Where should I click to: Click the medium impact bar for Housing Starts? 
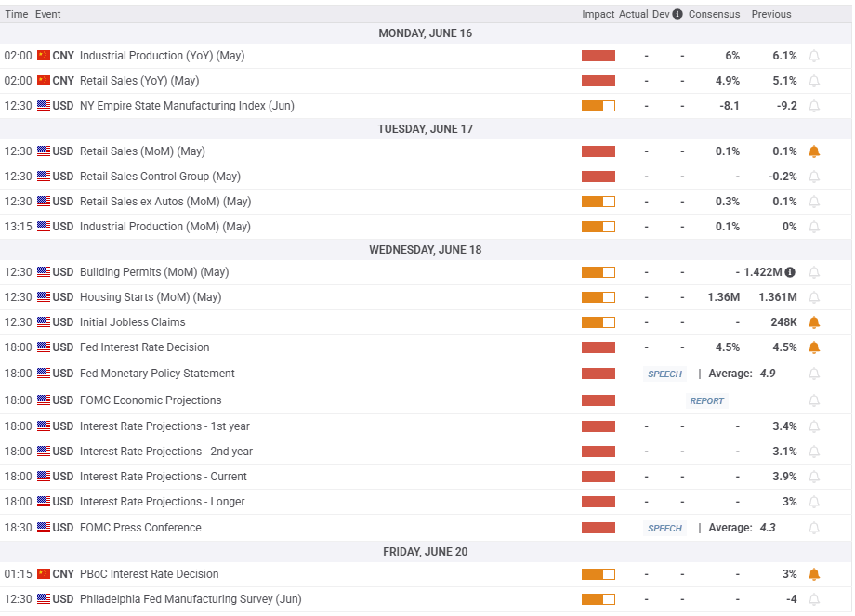pos(598,297)
